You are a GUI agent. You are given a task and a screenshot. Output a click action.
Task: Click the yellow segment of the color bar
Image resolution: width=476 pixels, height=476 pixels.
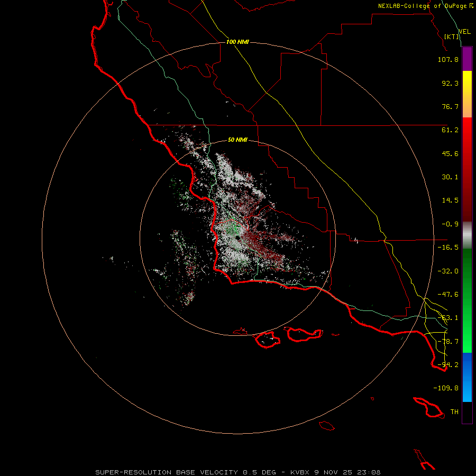467,94
